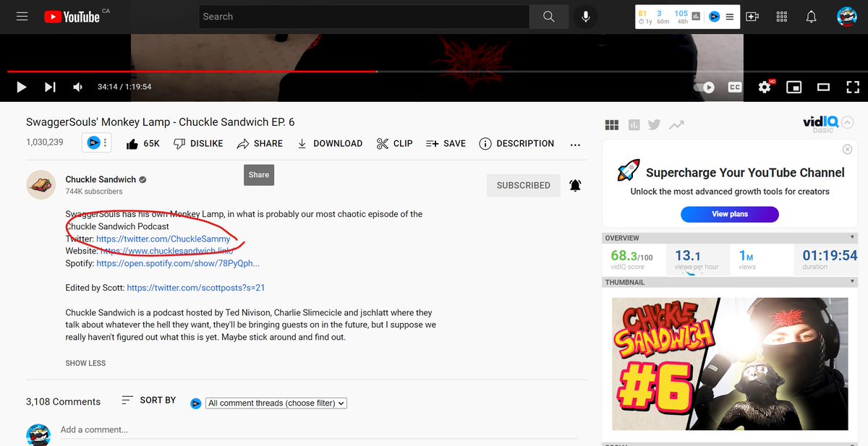This screenshot has width=868, height=446.
Task: Select the vidIQ bar chart tab icon
Action: (x=634, y=125)
